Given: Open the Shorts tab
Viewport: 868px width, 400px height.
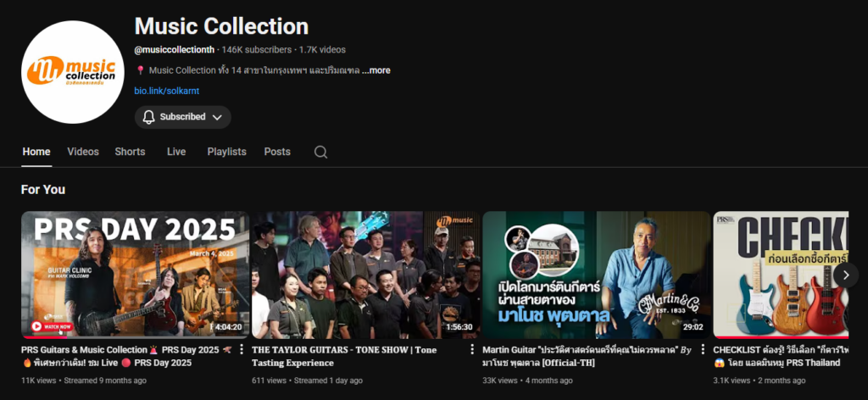Looking at the screenshot, I should (x=130, y=152).
